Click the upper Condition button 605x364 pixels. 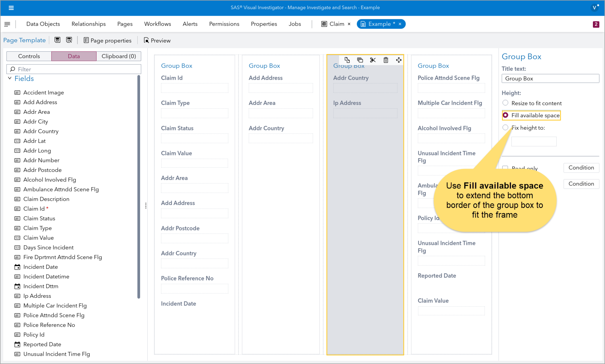point(581,168)
